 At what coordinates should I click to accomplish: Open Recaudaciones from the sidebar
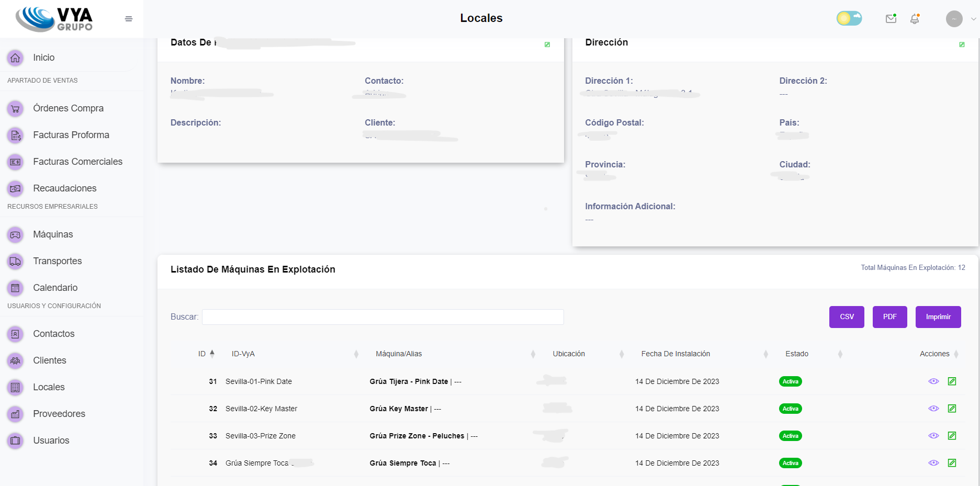pyautogui.click(x=64, y=188)
